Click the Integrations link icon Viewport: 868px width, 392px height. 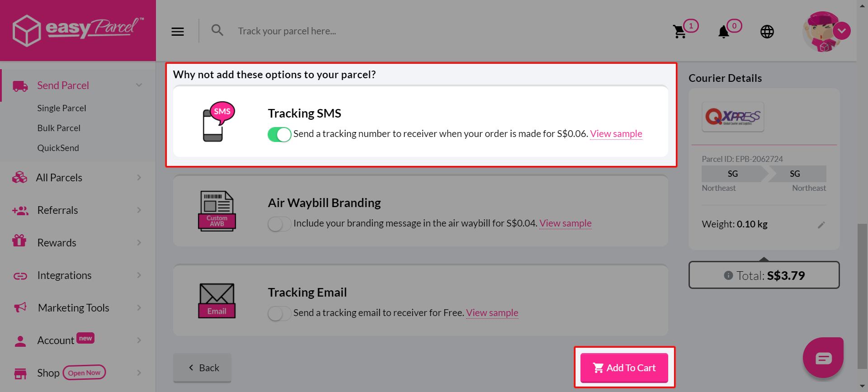click(20, 275)
